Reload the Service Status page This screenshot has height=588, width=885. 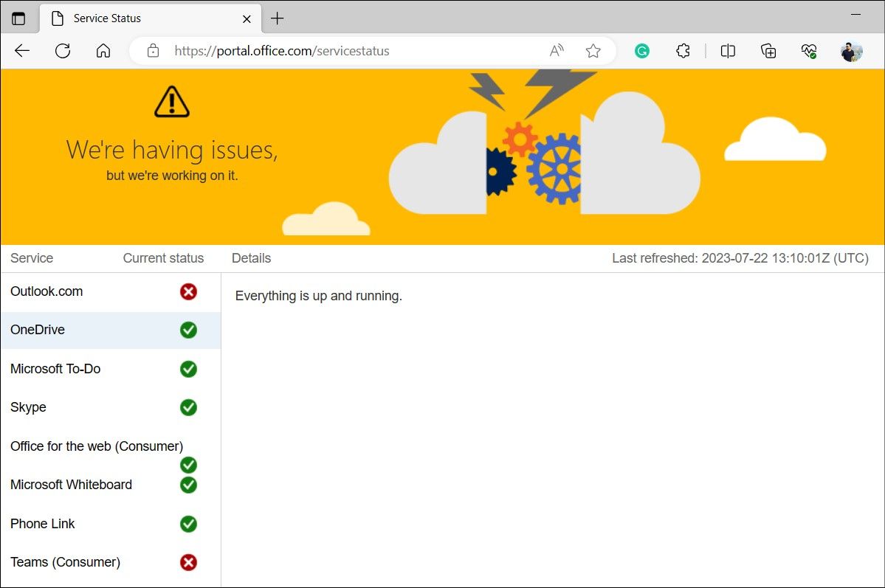click(x=63, y=51)
